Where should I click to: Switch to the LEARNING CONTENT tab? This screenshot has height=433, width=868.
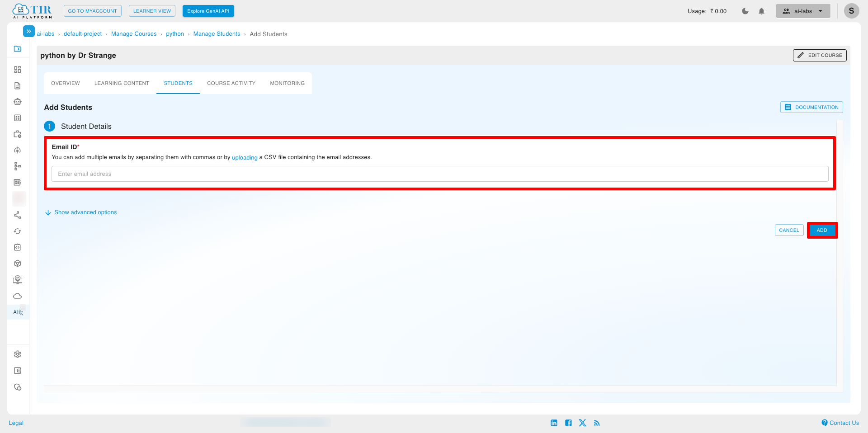click(122, 83)
